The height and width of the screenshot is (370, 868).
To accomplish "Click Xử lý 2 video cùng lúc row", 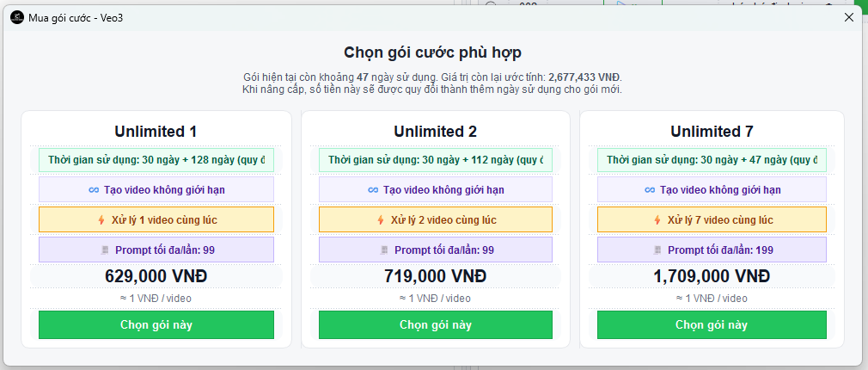I will click(436, 220).
